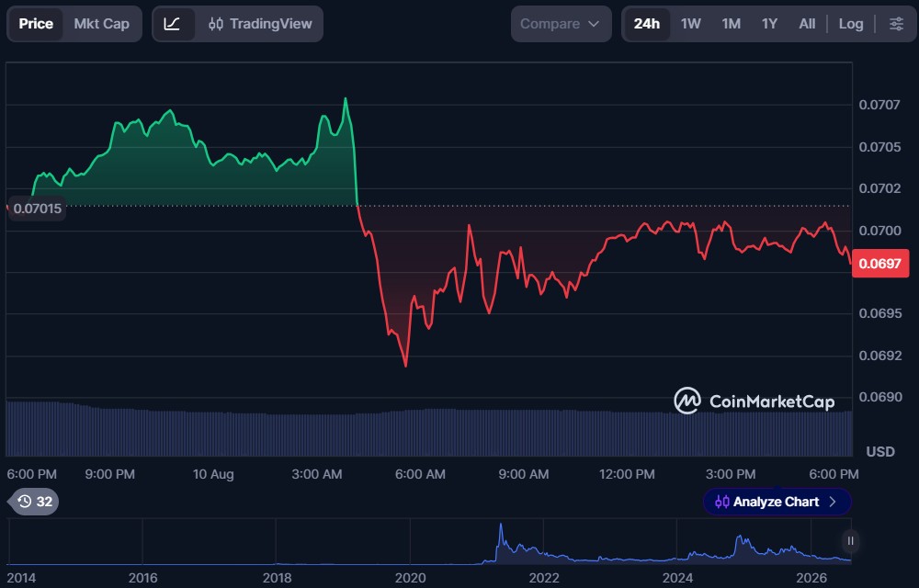Switch to the line chart view icon
919x588 pixels.
point(172,24)
